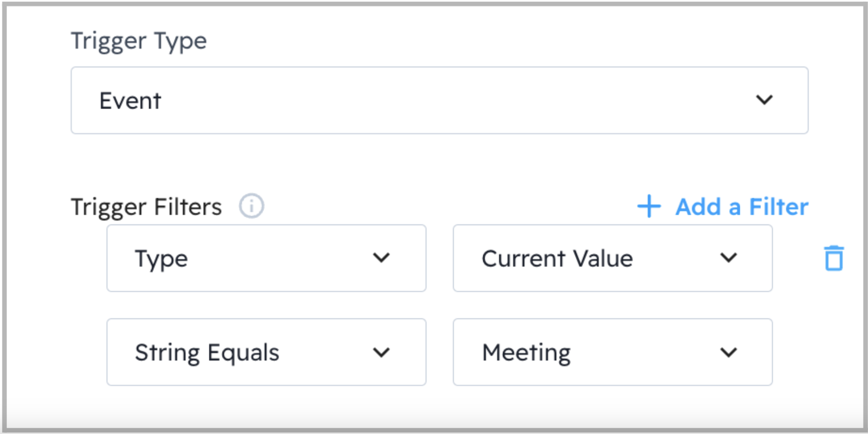Click the plus icon before Add a Filter
This screenshot has width=868, height=434.
(x=649, y=206)
